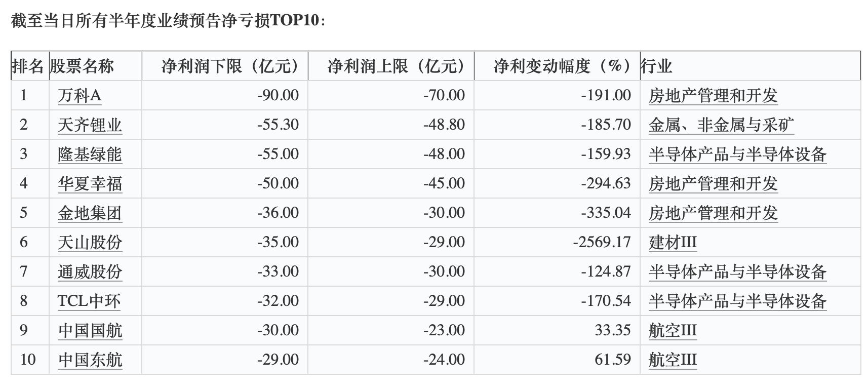Click the 净利变动幅度（%）column header

563,66
